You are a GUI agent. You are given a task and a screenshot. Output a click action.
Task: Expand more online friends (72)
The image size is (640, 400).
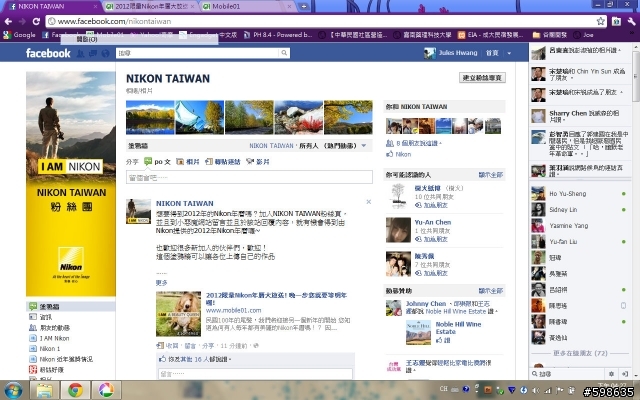[x=580, y=353]
